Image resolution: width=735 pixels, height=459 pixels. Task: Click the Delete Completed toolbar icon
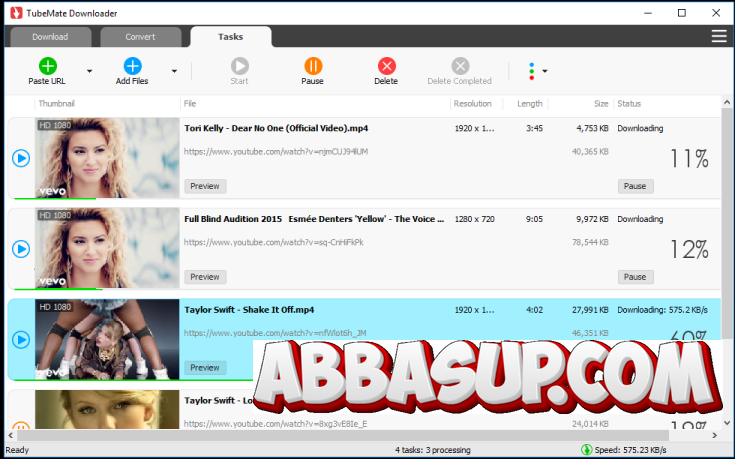point(460,66)
